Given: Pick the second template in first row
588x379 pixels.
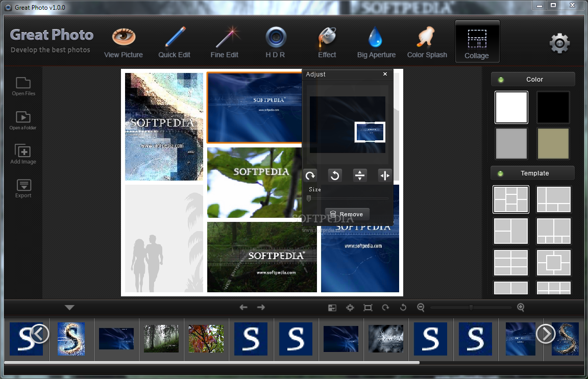Looking at the screenshot, I should pyautogui.click(x=553, y=199).
